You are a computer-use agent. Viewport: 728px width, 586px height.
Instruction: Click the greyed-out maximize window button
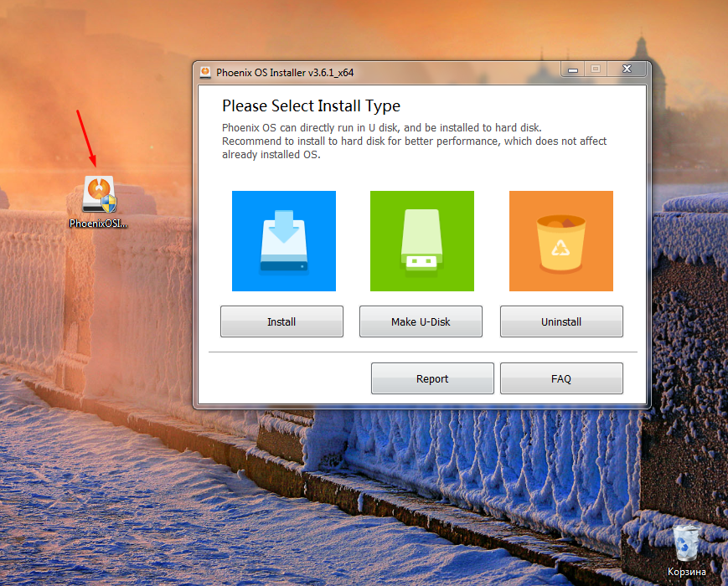[596, 69]
